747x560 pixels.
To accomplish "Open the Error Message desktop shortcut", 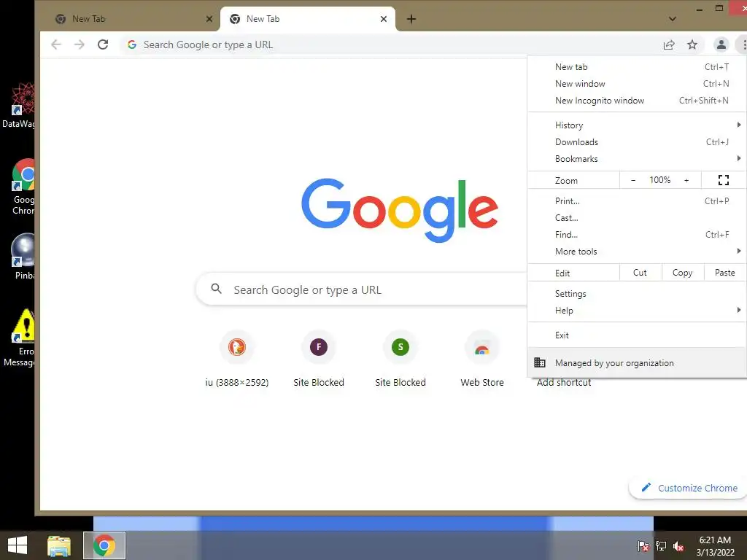I will point(18,338).
